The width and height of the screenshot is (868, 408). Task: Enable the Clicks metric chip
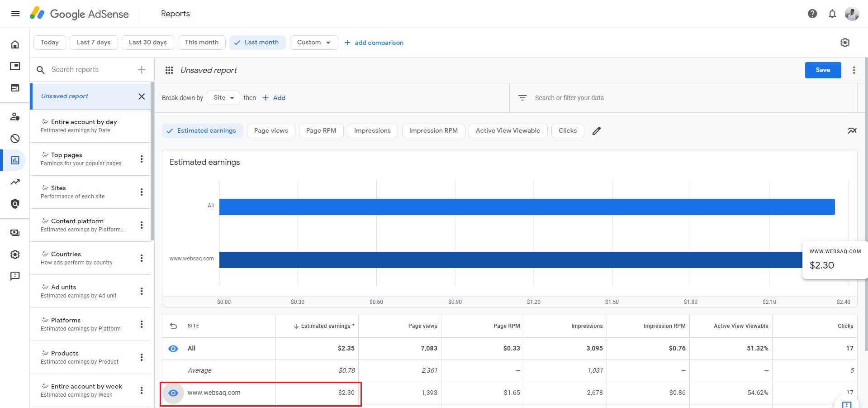pyautogui.click(x=568, y=131)
